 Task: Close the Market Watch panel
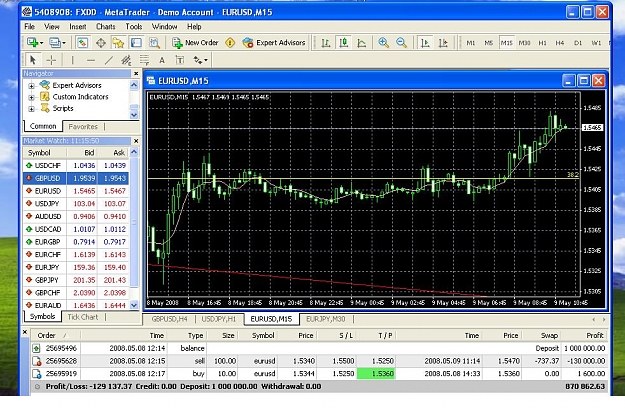tap(136, 141)
